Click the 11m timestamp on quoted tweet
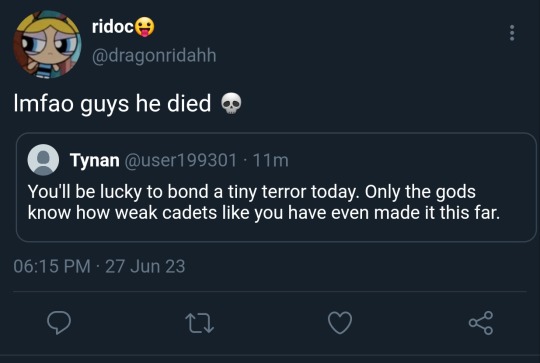This screenshot has height=363, width=540. click(271, 160)
